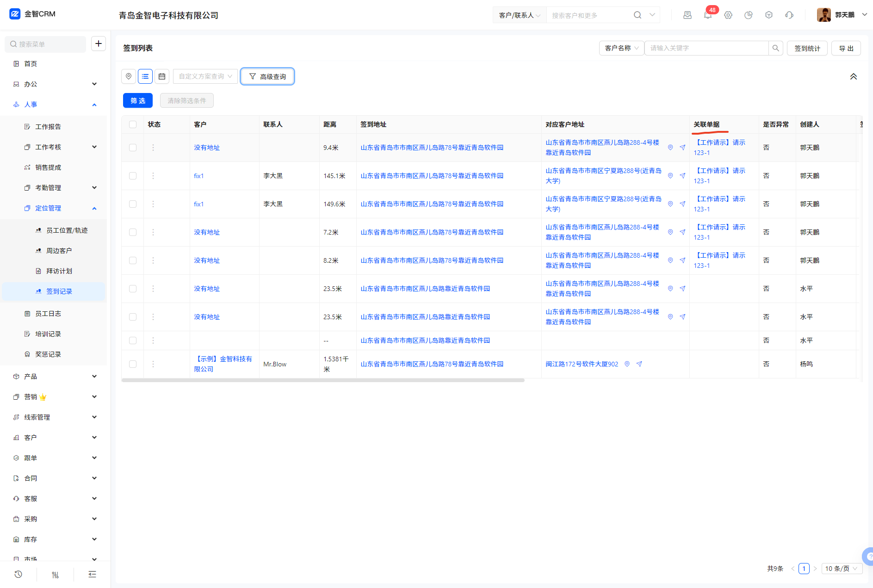
Task: Click the add menu plus icon
Action: 99,43
